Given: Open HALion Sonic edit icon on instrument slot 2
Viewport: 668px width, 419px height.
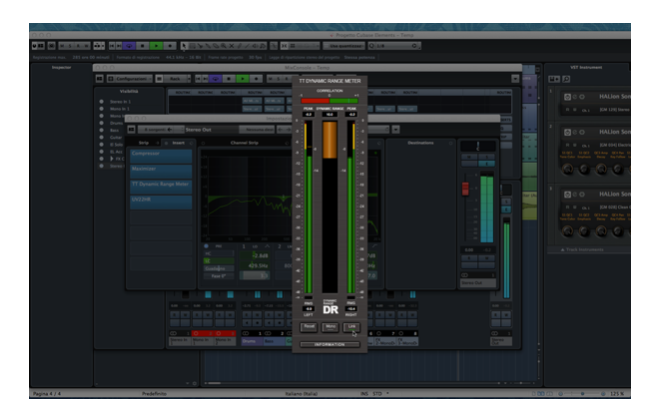Looking at the screenshot, I should 567,132.
